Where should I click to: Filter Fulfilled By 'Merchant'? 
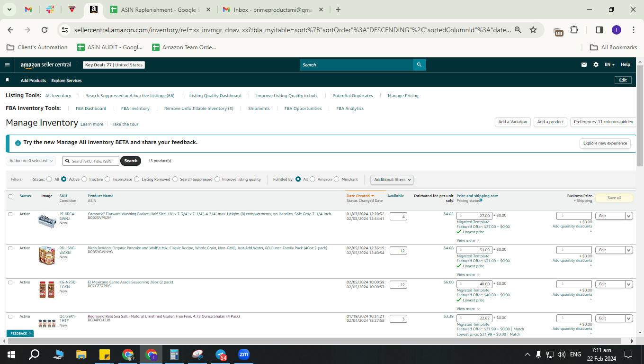coord(337,179)
